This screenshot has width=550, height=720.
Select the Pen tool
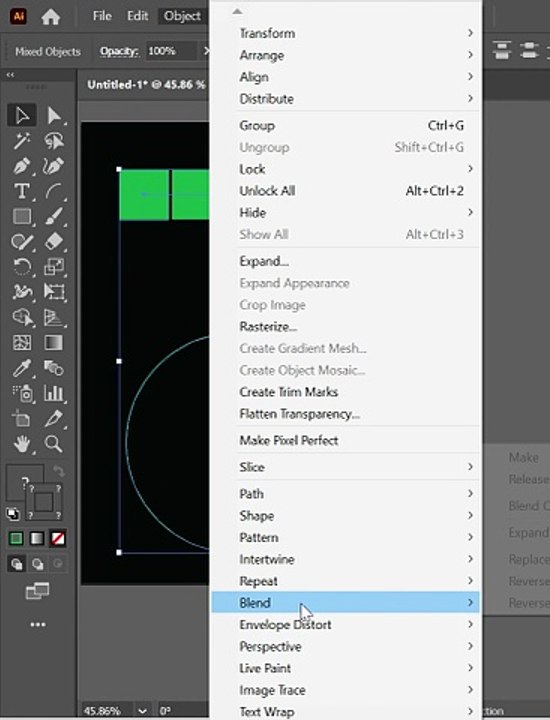tap(22, 166)
